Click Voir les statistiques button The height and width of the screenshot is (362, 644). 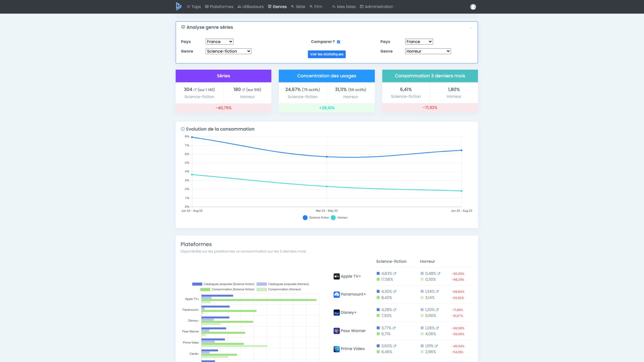point(327,54)
